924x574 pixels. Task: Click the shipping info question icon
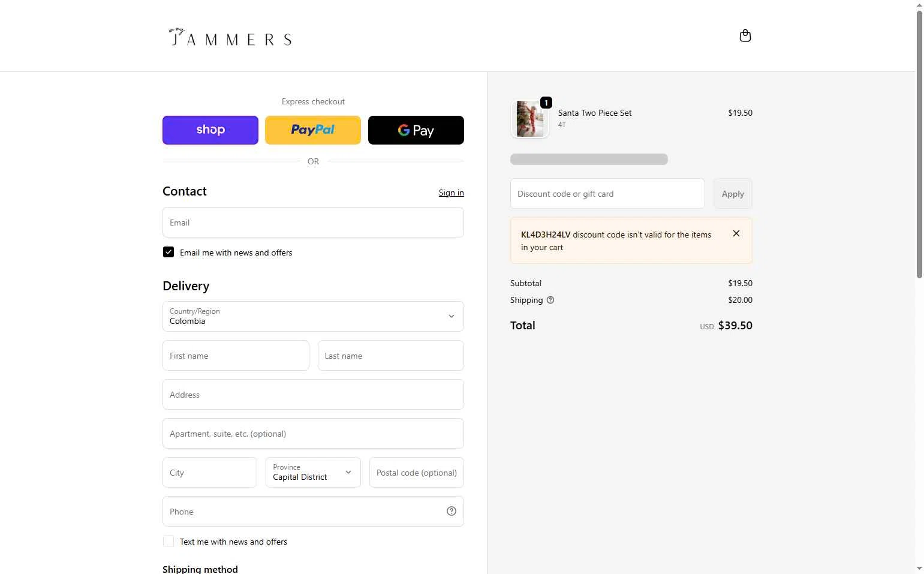pyautogui.click(x=550, y=300)
